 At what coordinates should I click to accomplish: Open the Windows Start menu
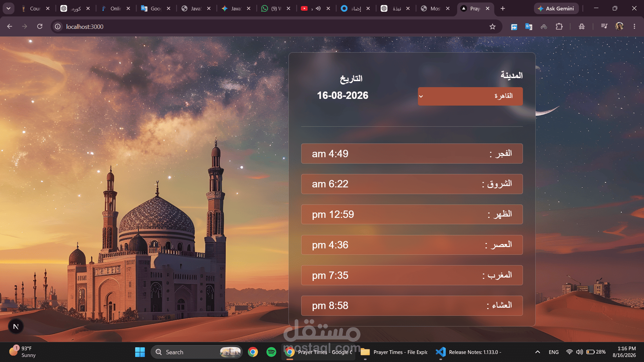(x=140, y=352)
